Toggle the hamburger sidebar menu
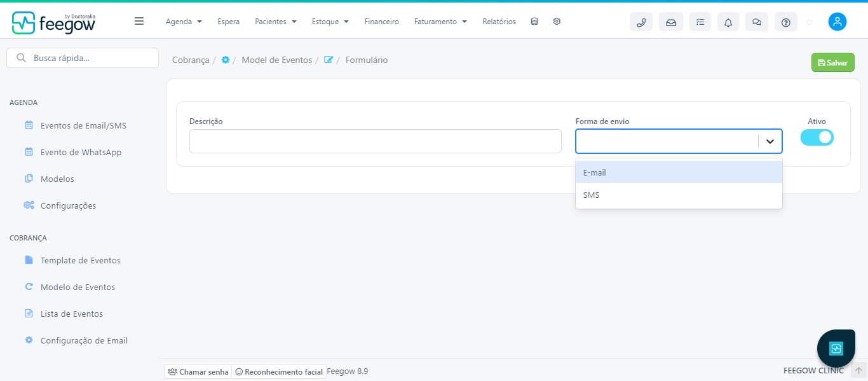 tap(139, 21)
